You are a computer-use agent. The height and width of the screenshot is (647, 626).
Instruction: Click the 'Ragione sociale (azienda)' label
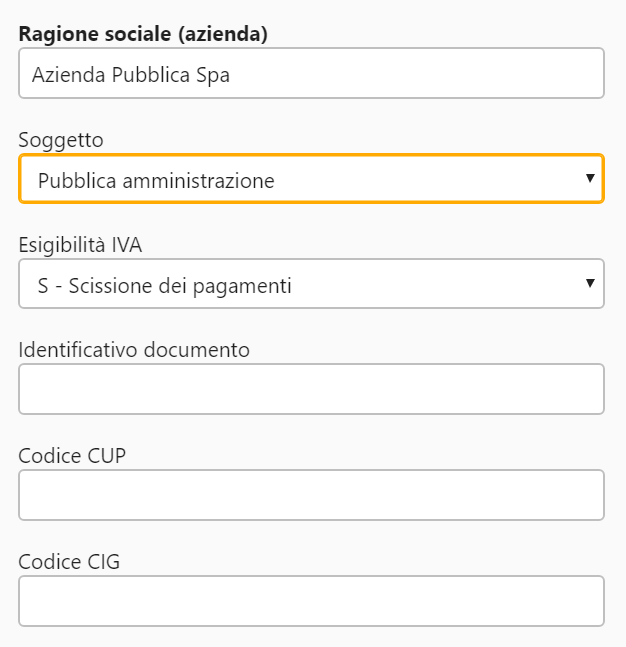coord(143,34)
